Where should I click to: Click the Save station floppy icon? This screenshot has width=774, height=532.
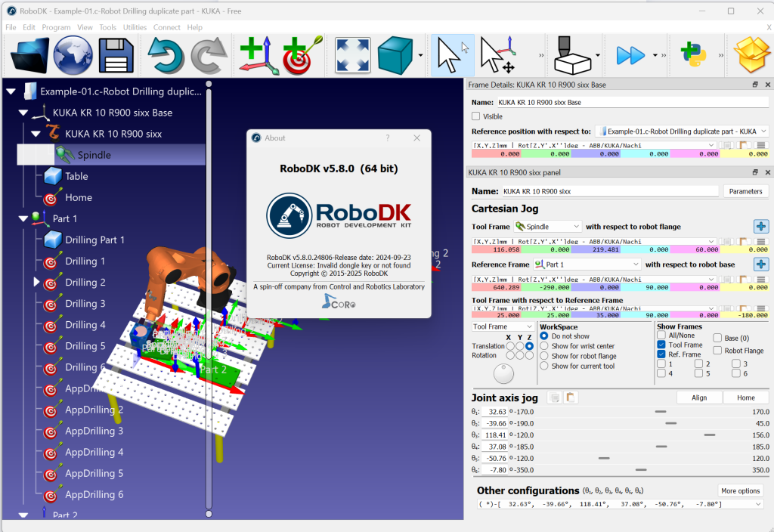pyautogui.click(x=116, y=55)
